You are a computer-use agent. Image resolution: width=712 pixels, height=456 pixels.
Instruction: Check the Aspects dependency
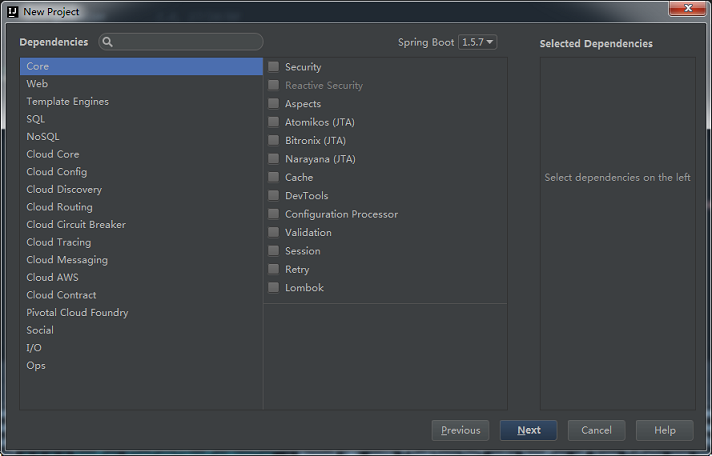coord(273,104)
